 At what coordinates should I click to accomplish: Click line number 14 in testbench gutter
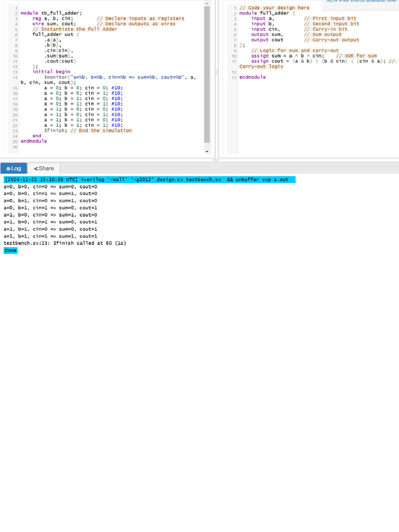pyautogui.click(x=15, y=77)
